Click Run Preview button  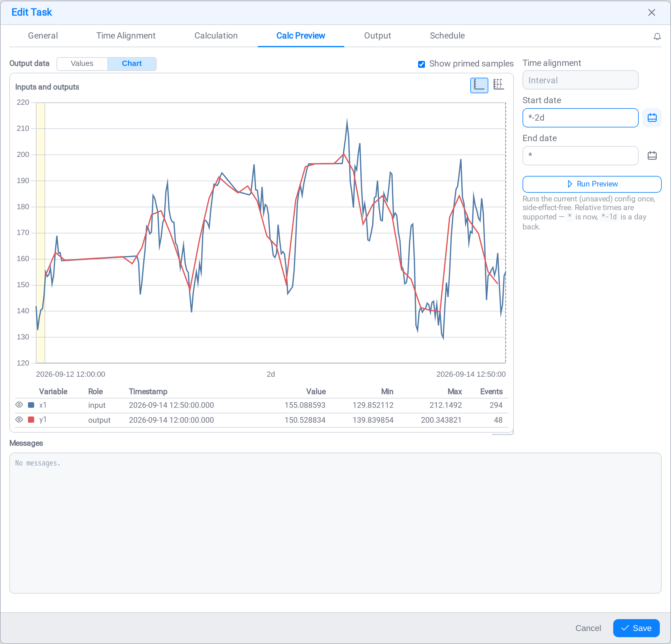(591, 184)
